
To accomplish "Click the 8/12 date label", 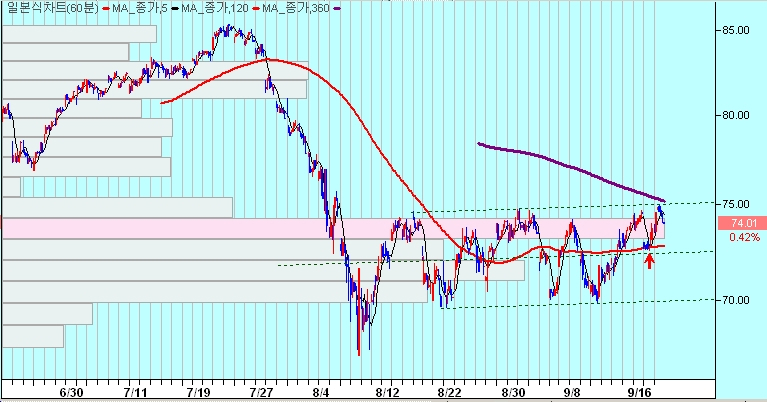I will (x=387, y=393).
